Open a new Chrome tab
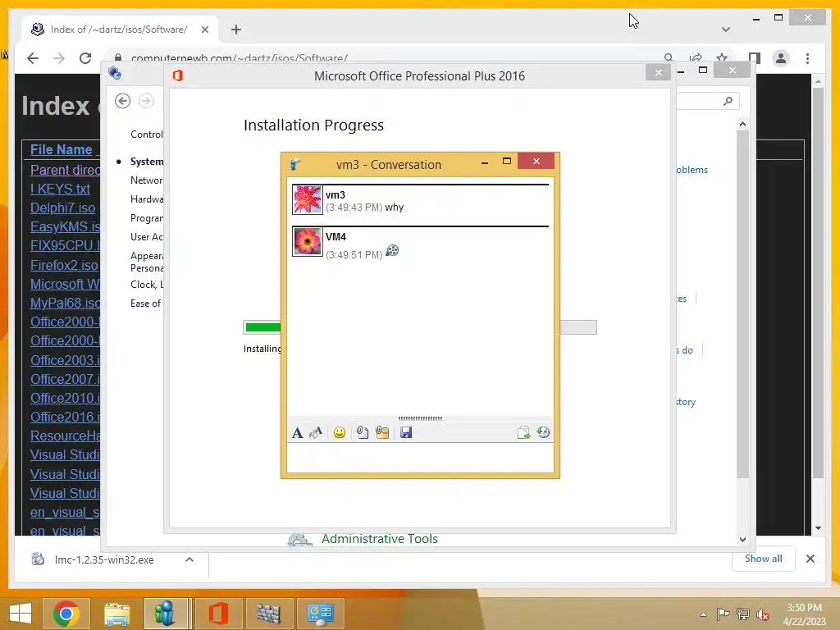840x630 pixels. (x=236, y=30)
